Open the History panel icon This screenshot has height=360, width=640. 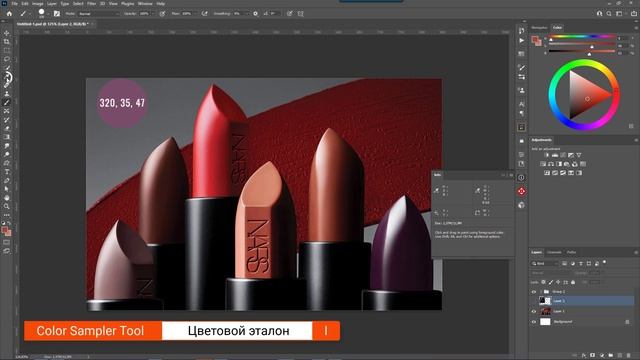tap(521, 31)
